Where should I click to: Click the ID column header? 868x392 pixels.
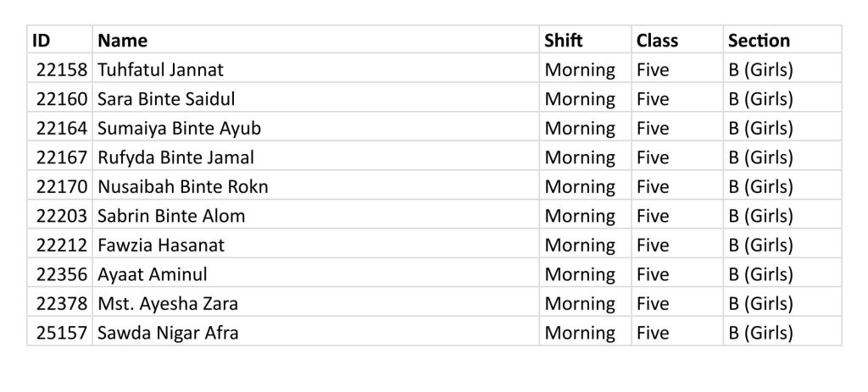pyautogui.click(x=42, y=41)
